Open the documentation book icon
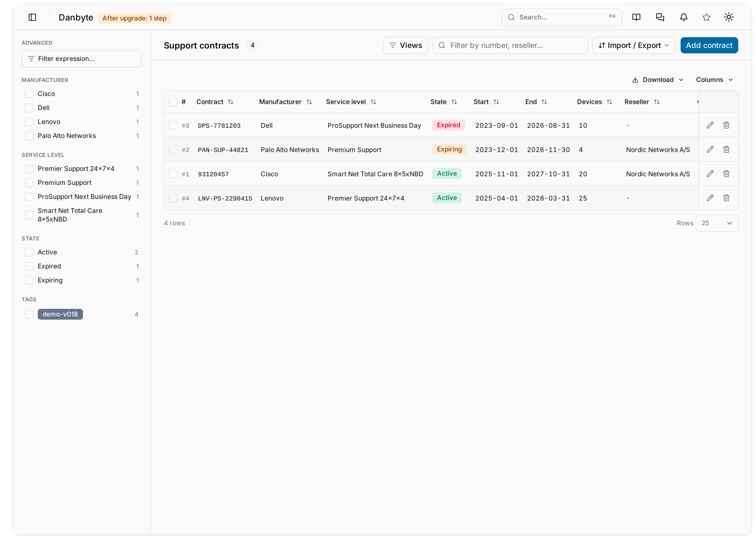This screenshot has height=539, width=756. pos(636,17)
